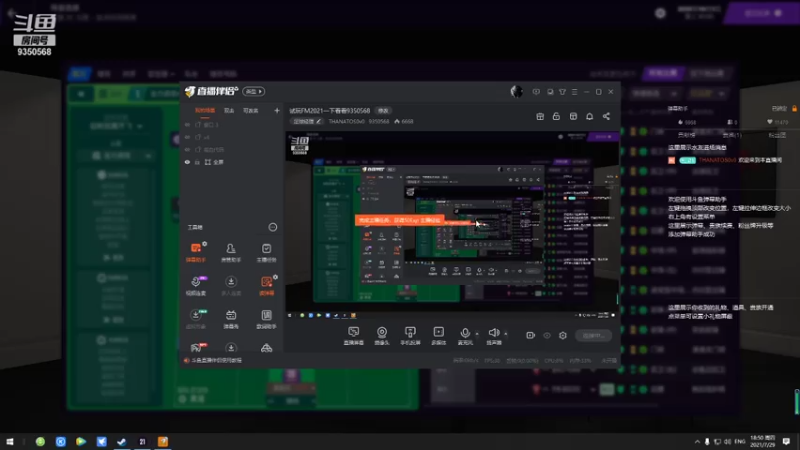Add a new scene with the plus icon
This screenshot has width=800, height=450.
pyautogui.click(x=277, y=110)
